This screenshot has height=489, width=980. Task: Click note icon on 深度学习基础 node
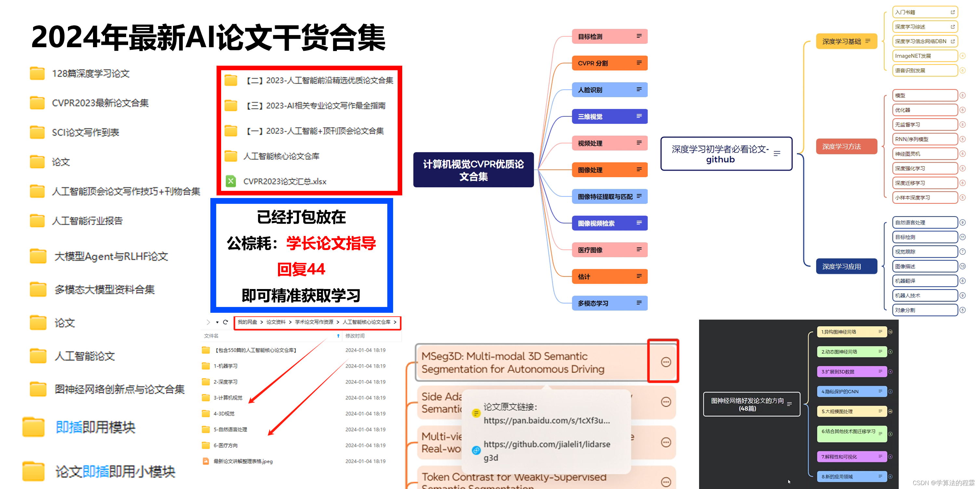[x=868, y=41]
